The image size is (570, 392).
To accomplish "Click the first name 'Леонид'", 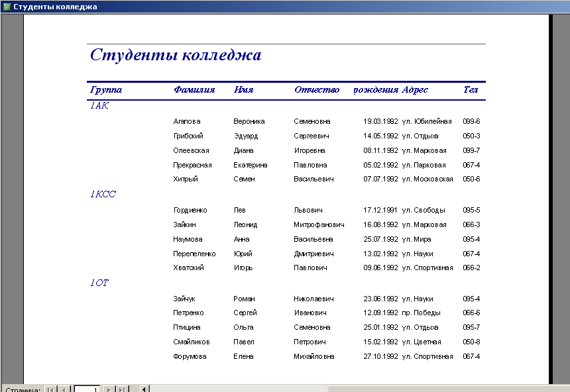I will [x=245, y=224].
